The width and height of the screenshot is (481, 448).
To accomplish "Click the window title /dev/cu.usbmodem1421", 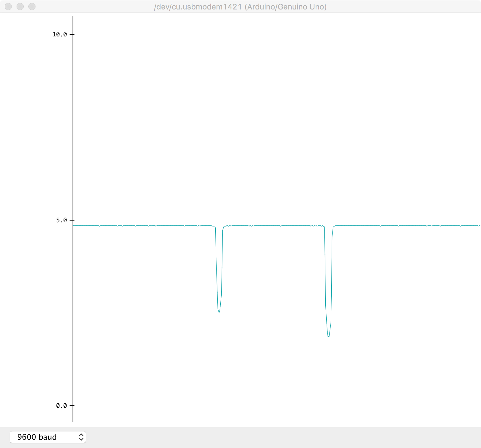I will [x=240, y=7].
